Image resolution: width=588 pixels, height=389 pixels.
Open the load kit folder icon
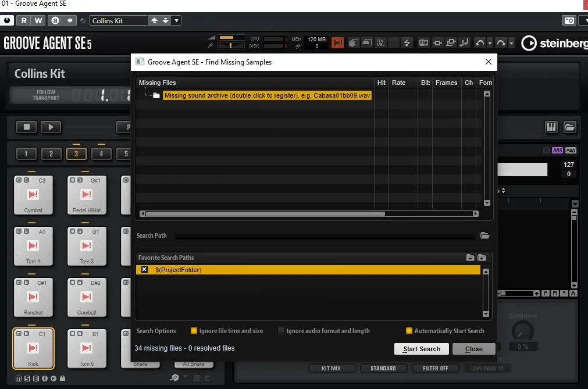[569, 127]
